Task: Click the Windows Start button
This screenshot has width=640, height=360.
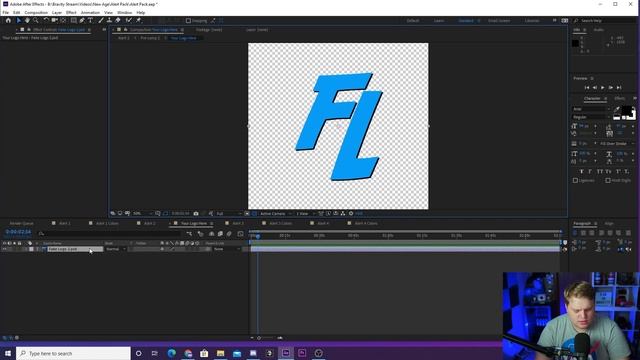Action: click(x=8, y=353)
